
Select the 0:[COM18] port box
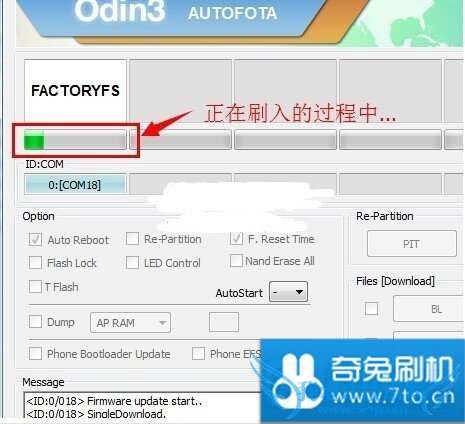tap(75, 184)
